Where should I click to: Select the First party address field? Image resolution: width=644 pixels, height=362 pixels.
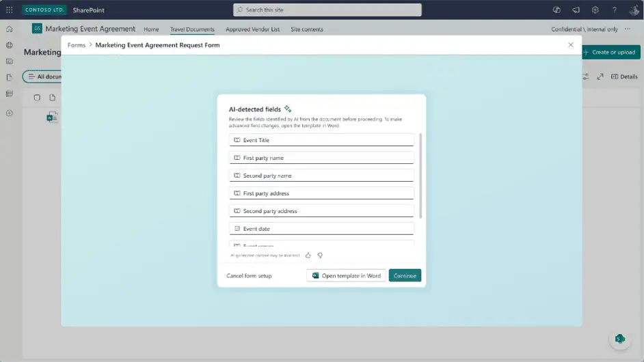[321, 193]
